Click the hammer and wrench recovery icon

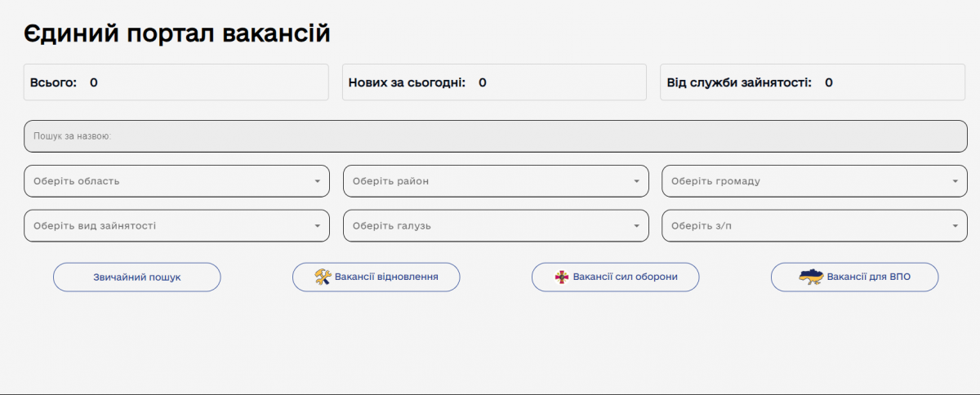click(323, 277)
